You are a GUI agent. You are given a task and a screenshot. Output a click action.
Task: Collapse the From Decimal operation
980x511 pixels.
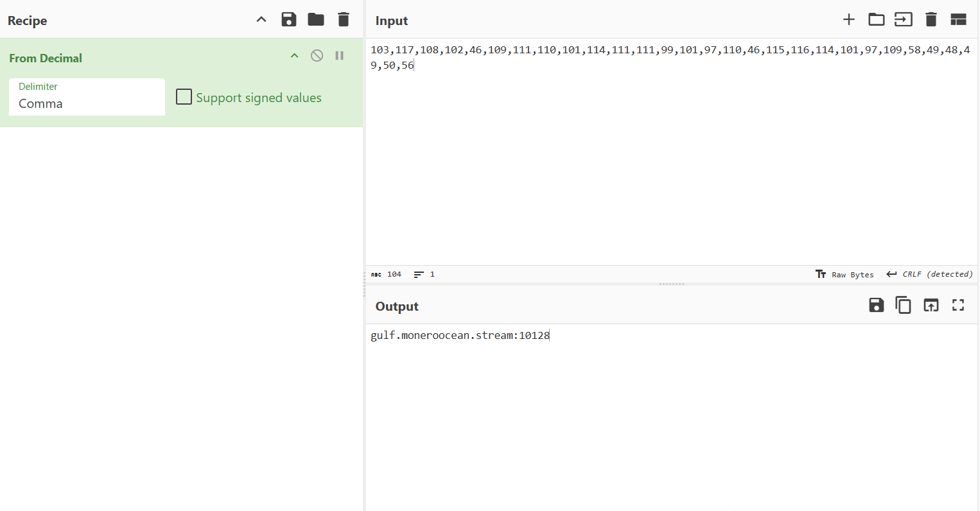tap(295, 56)
